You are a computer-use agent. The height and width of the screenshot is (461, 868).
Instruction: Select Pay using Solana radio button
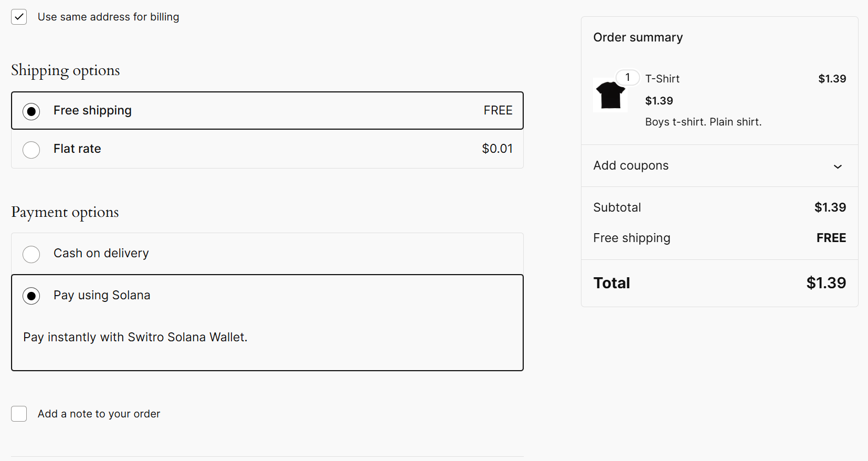[x=31, y=296]
